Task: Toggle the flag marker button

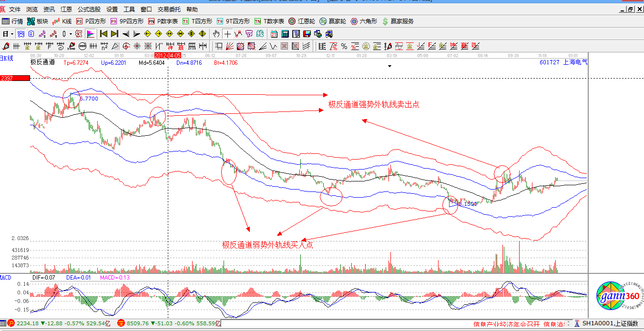Action: [90, 34]
